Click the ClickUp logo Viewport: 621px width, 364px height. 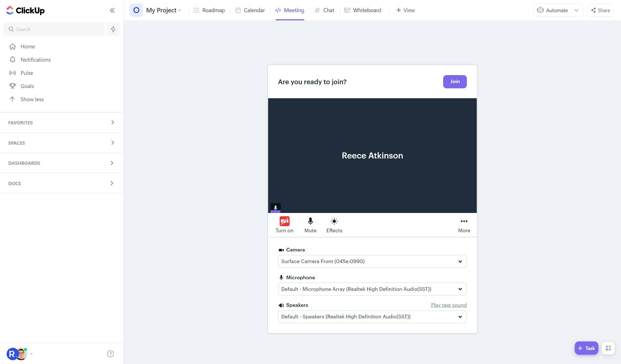(25, 10)
